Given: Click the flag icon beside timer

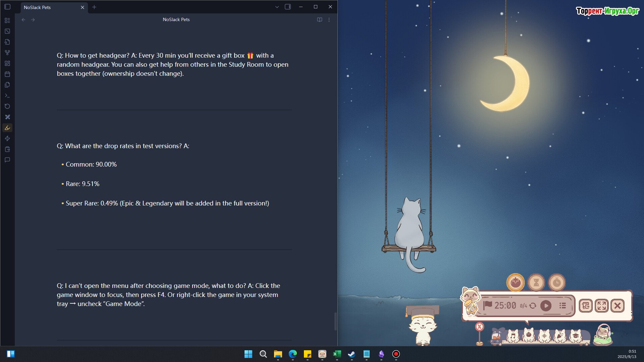Looking at the screenshot, I should (x=487, y=305).
